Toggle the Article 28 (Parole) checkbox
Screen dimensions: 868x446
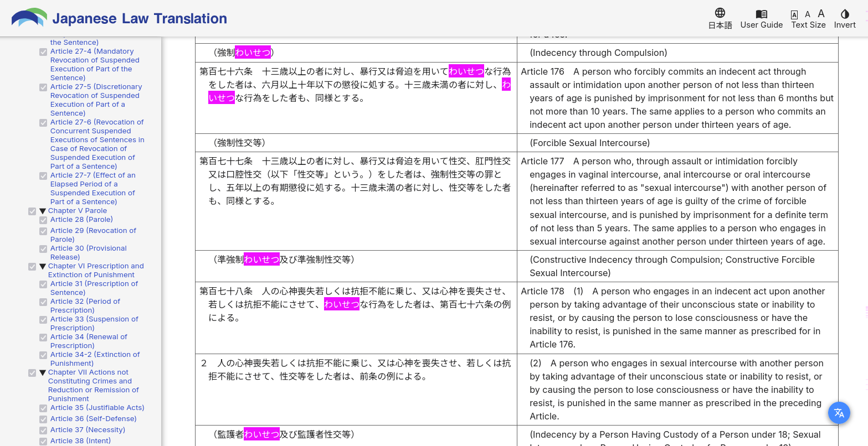[43, 220]
